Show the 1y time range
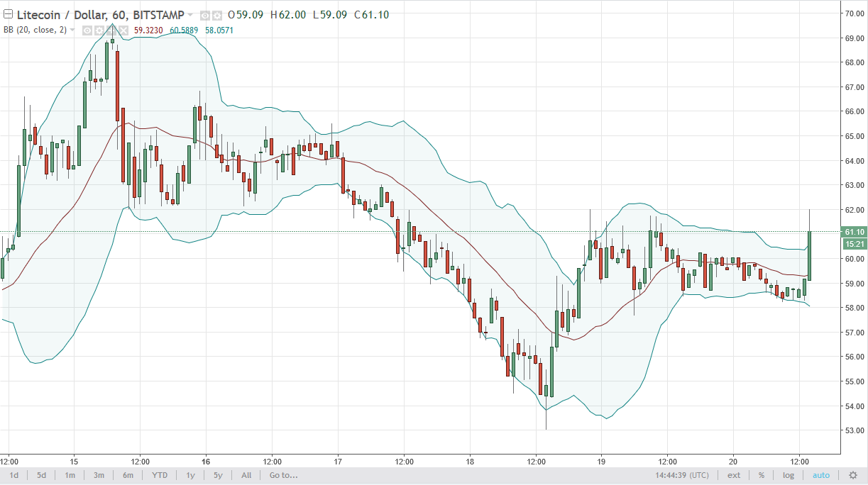868x485 pixels. coord(190,475)
